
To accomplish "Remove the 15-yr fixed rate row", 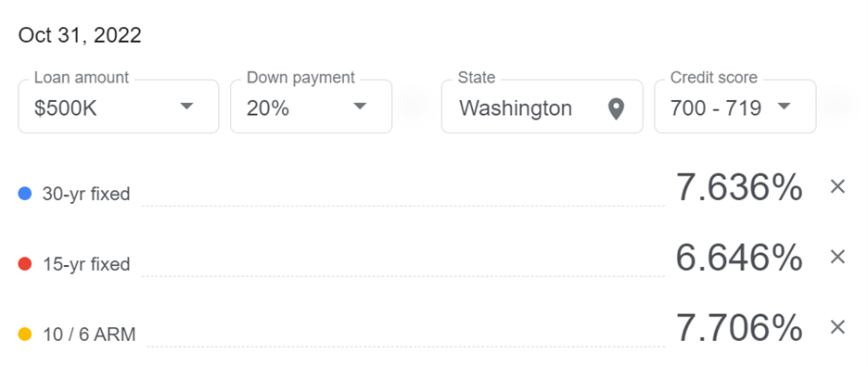I will pos(837,257).
